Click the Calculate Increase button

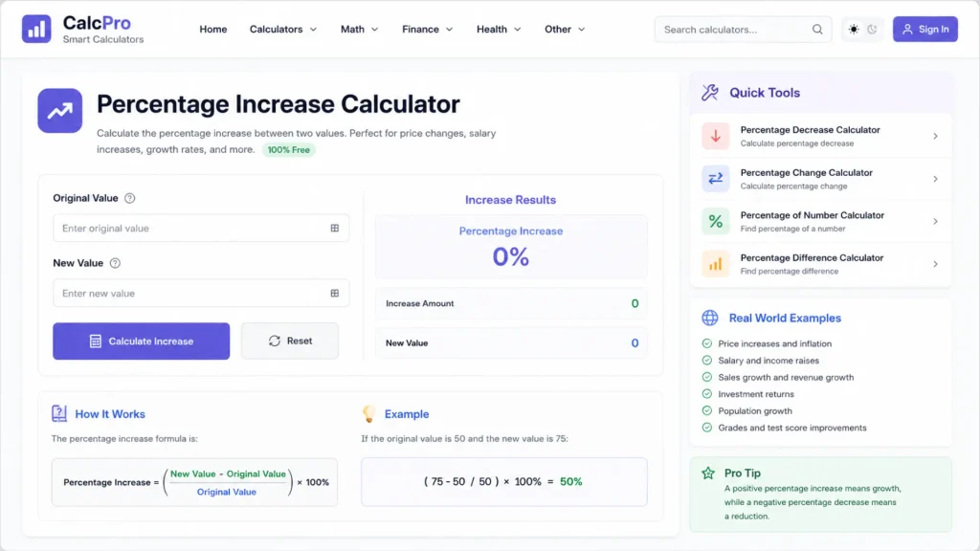pos(142,342)
